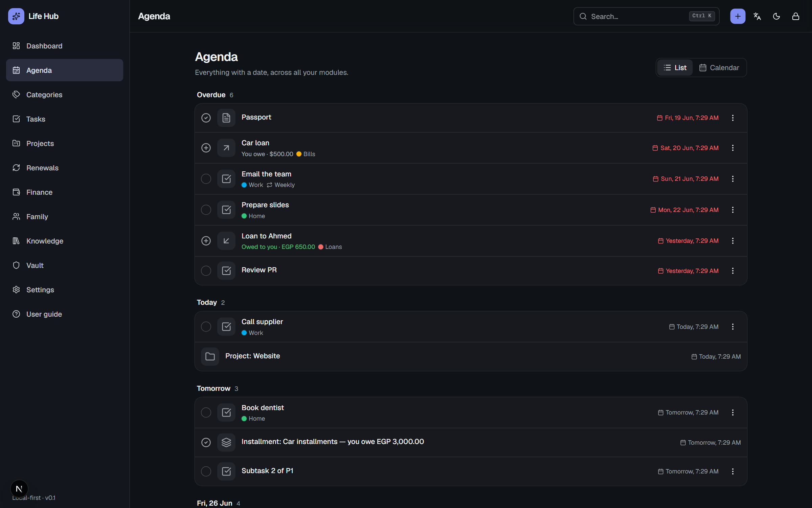Add a payment to Car loan
Screen dimensions: 812x508
pos(206,148)
